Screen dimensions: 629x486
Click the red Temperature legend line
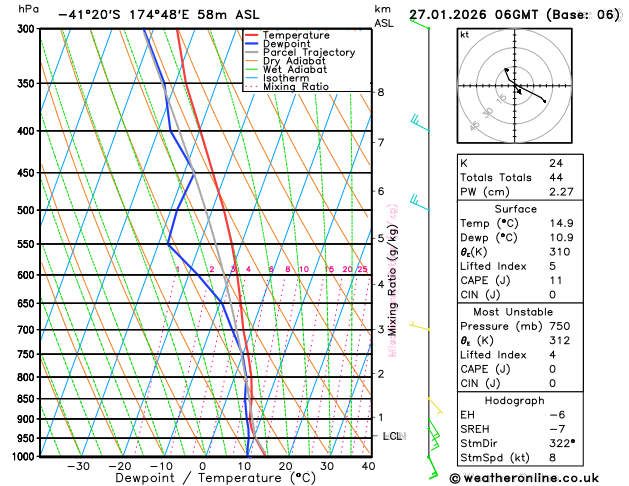(252, 35)
